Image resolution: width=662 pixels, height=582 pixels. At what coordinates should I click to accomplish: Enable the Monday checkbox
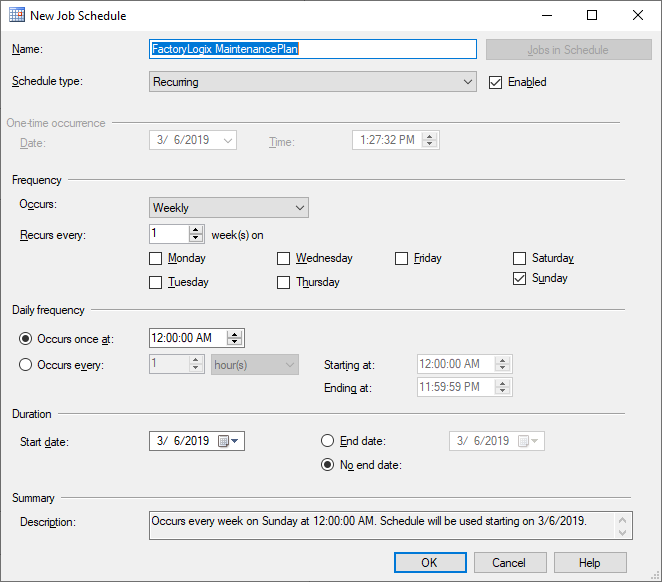click(x=155, y=258)
